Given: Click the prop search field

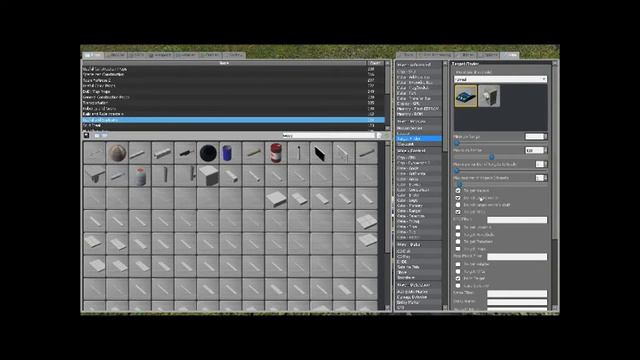Looking at the screenshot, I should 329,136.
